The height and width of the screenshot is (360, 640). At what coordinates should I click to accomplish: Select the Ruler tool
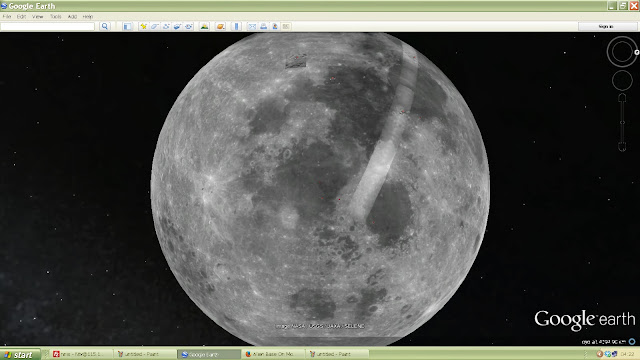pos(236,27)
